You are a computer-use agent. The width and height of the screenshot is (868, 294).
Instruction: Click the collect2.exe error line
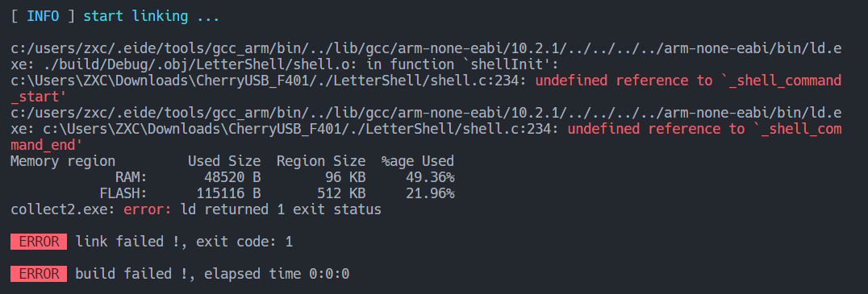coord(196,210)
